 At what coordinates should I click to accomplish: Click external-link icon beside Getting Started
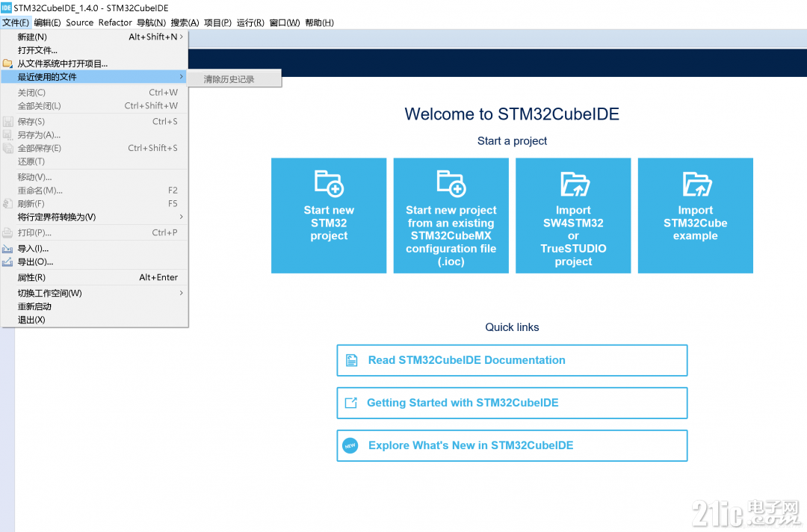coord(350,403)
